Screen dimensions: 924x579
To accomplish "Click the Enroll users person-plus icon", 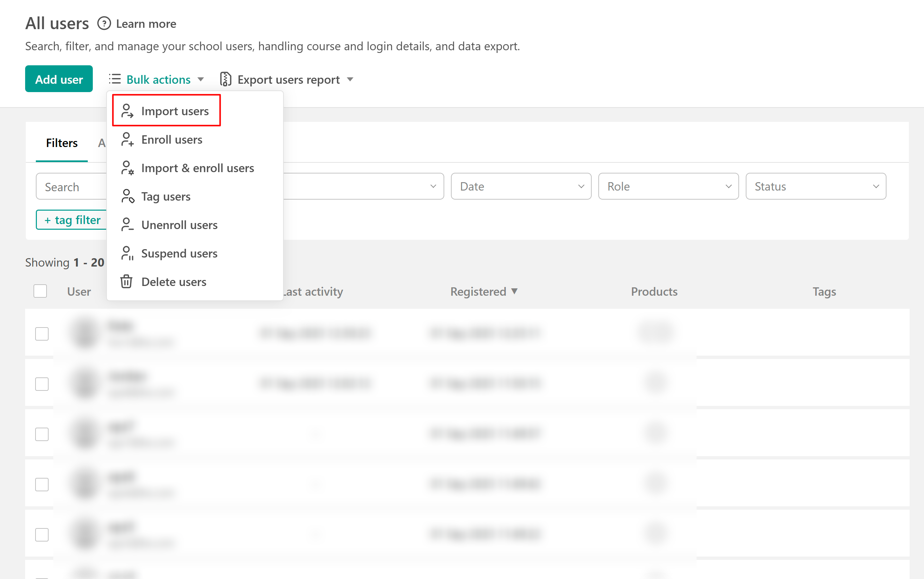I will [127, 139].
